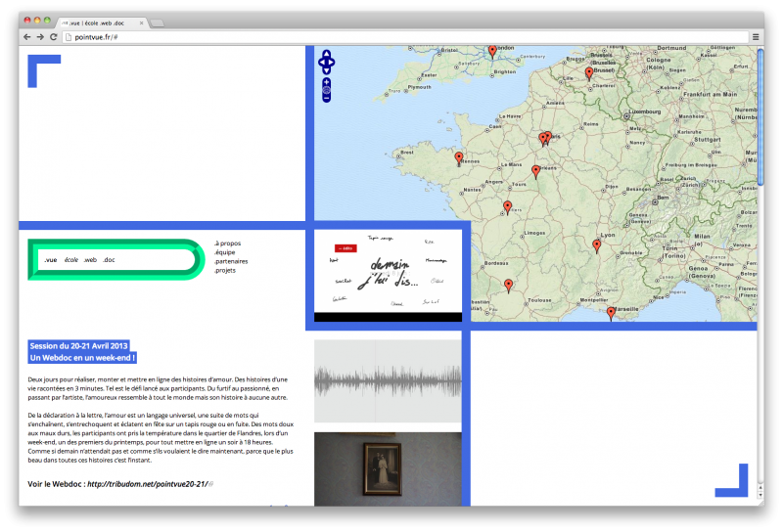Pan the map right with the arrow

tap(332, 63)
